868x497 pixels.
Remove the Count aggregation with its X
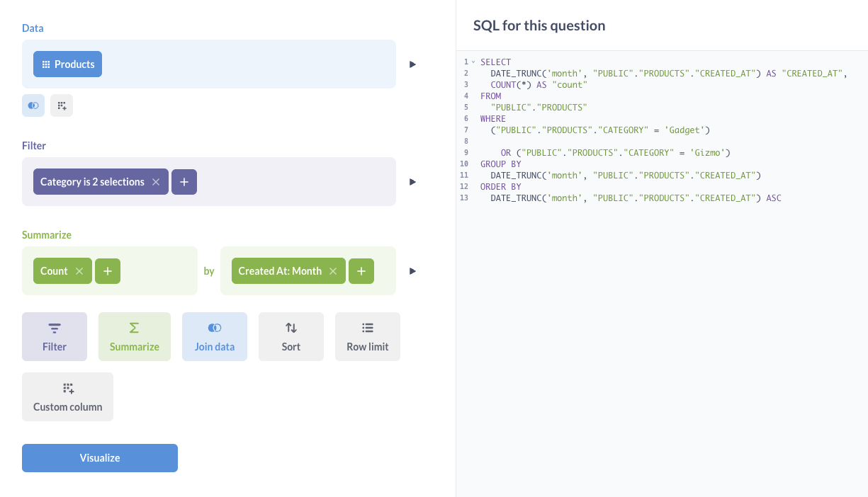tap(79, 270)
